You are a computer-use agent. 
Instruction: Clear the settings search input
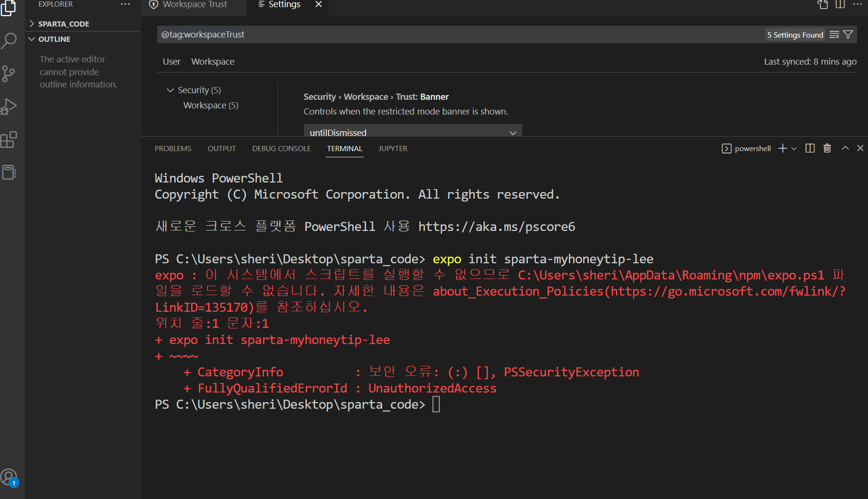(x=834, y=35)
